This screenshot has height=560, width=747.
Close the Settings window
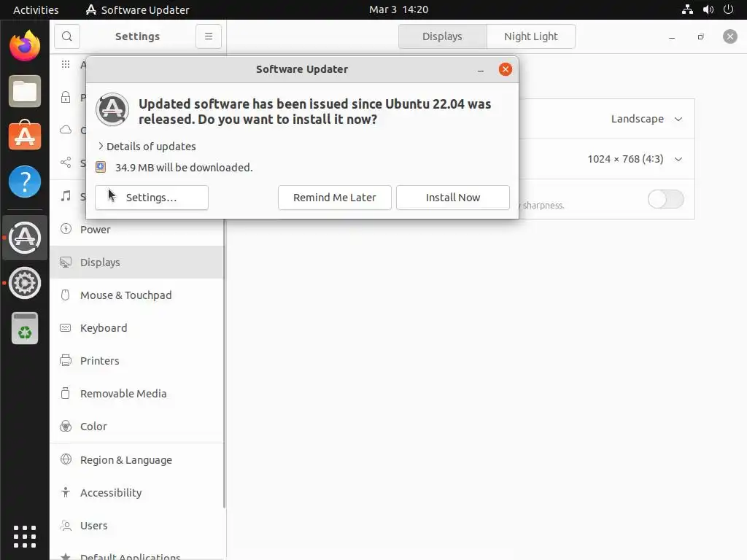(729, 36)
